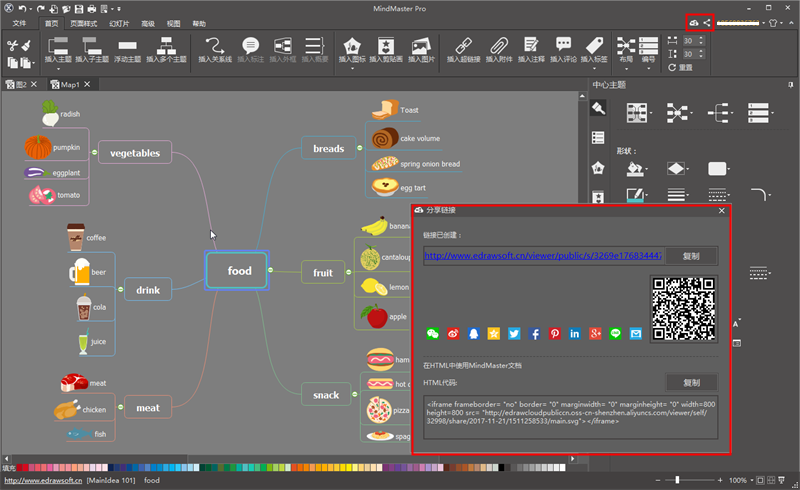This screenshot has height=490, width=800.
Task: Share via the WeChat icon
Action: [x=433, y=334]
